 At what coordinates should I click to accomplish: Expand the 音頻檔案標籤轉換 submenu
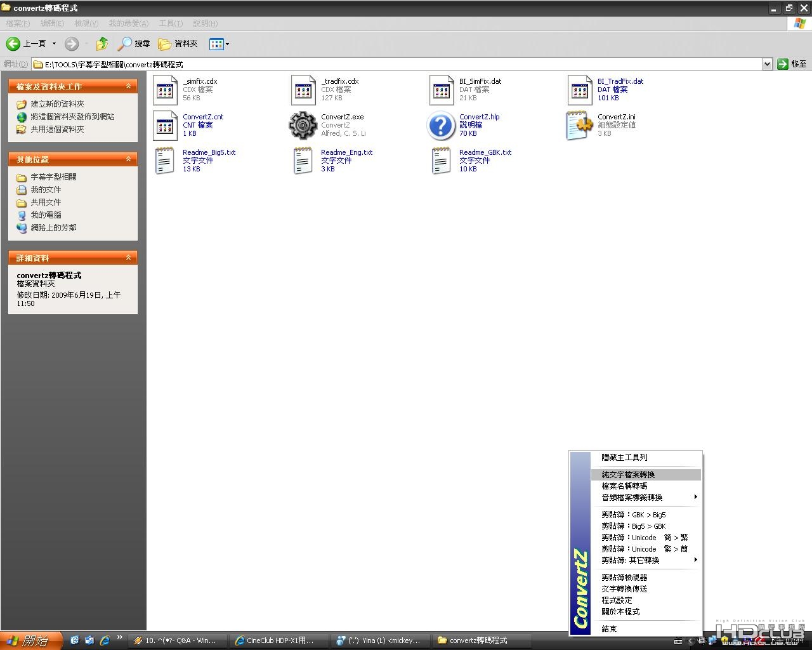click(646, 497)
